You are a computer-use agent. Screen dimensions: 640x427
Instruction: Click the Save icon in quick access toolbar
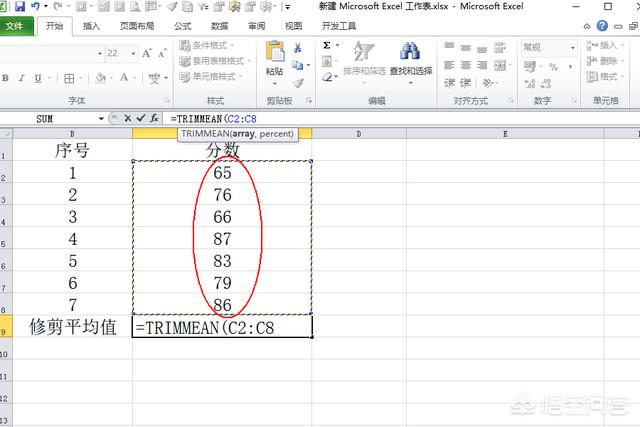pyautogui.click(x=19, y=6)
